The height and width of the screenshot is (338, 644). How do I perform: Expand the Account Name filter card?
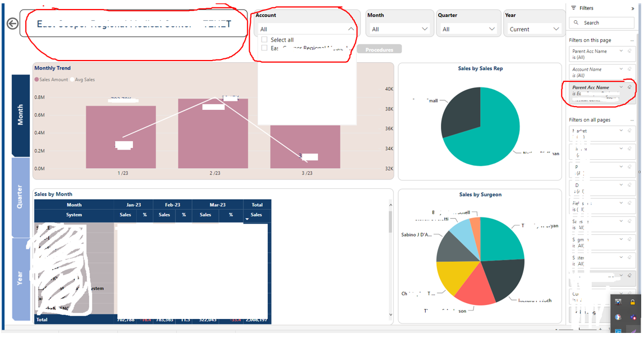(621, 70)
